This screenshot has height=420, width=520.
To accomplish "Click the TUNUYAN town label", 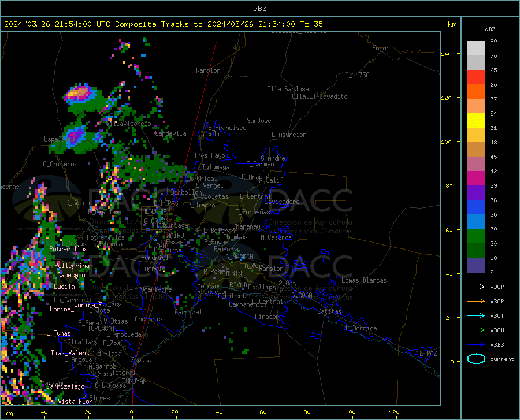I will point(134,381).
